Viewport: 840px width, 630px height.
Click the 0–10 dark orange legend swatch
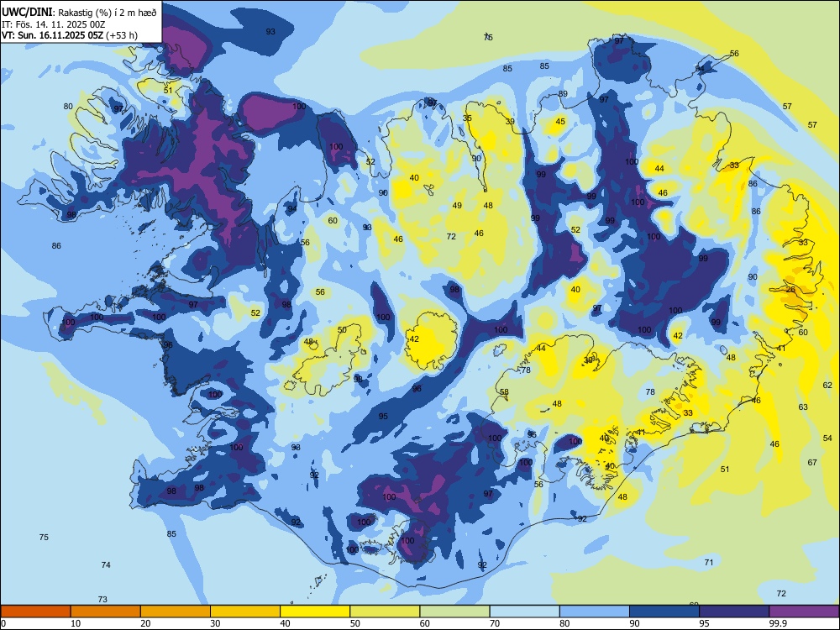[35, 612]
